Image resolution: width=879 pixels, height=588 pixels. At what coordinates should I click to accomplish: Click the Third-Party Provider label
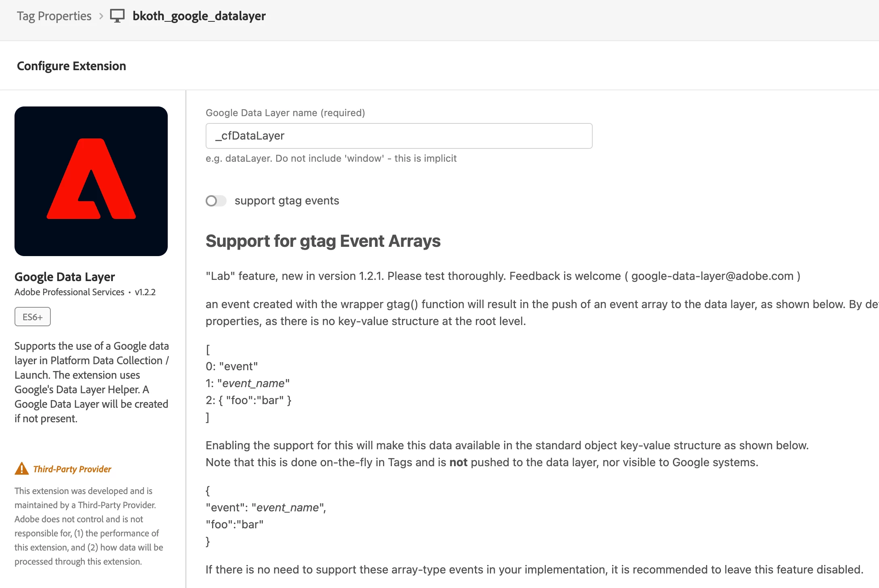72,469
